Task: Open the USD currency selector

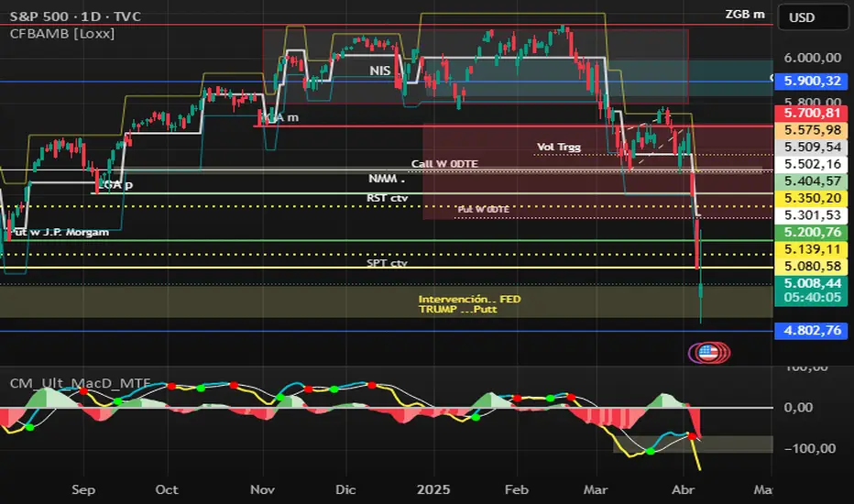Action: coord(812,17)
